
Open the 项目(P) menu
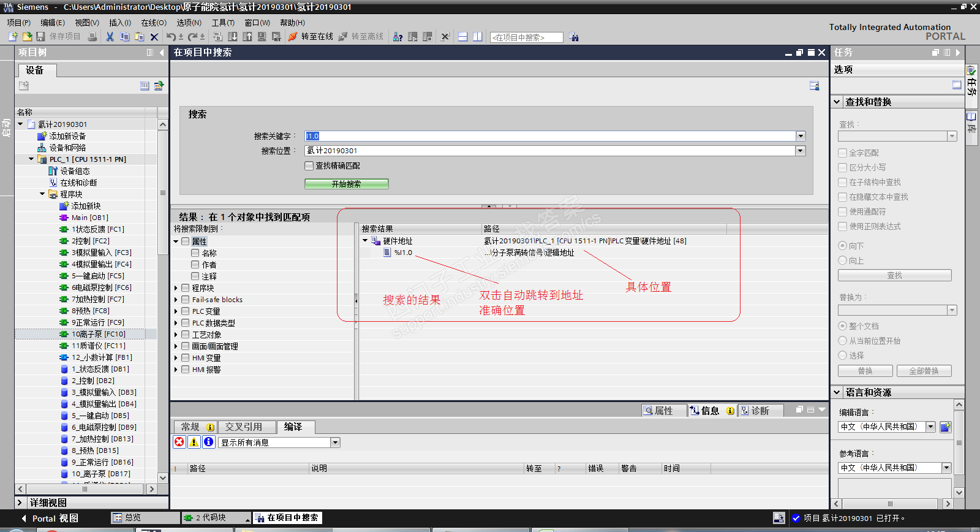tap(19, 23)
